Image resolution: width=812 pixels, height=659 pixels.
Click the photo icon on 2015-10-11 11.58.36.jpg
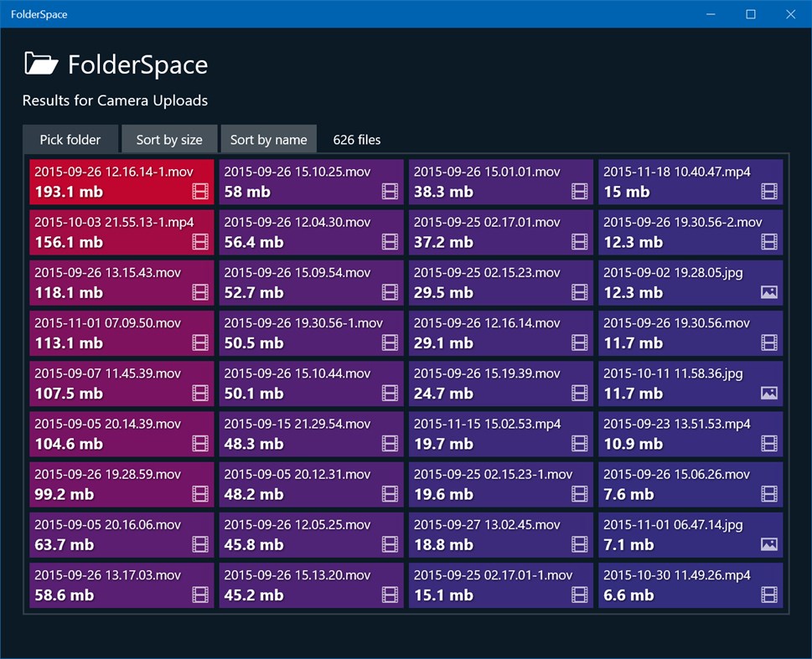pos(769,393)
